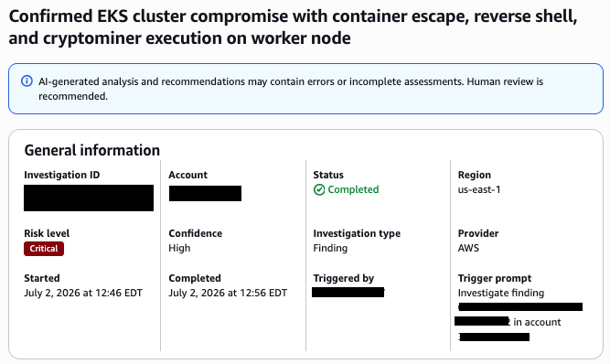Click the Critical risk level badge
The image size is (610, 364).
44,249
